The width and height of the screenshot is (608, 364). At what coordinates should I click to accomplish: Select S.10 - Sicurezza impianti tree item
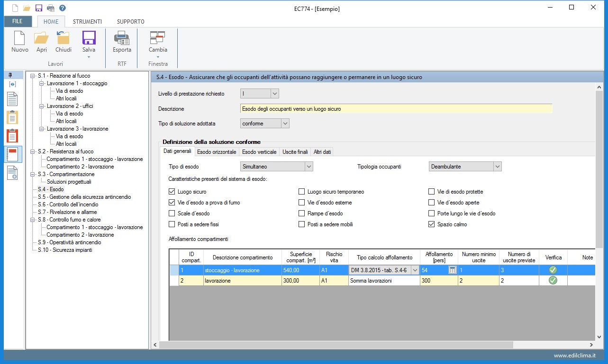click(65, 250)
